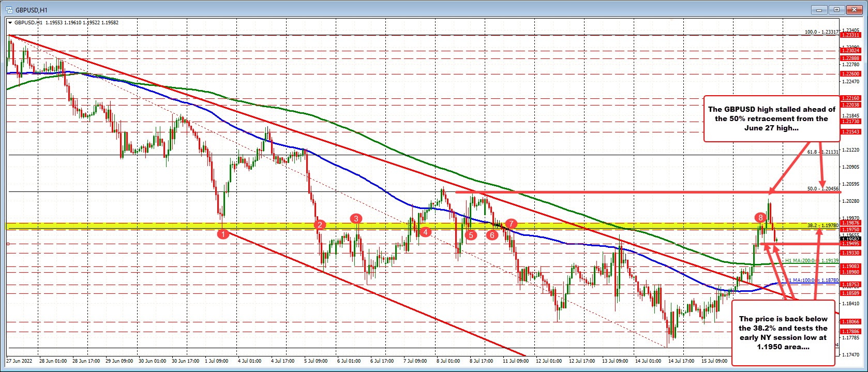Click the red 1.22160 price tag on axis

850,98
